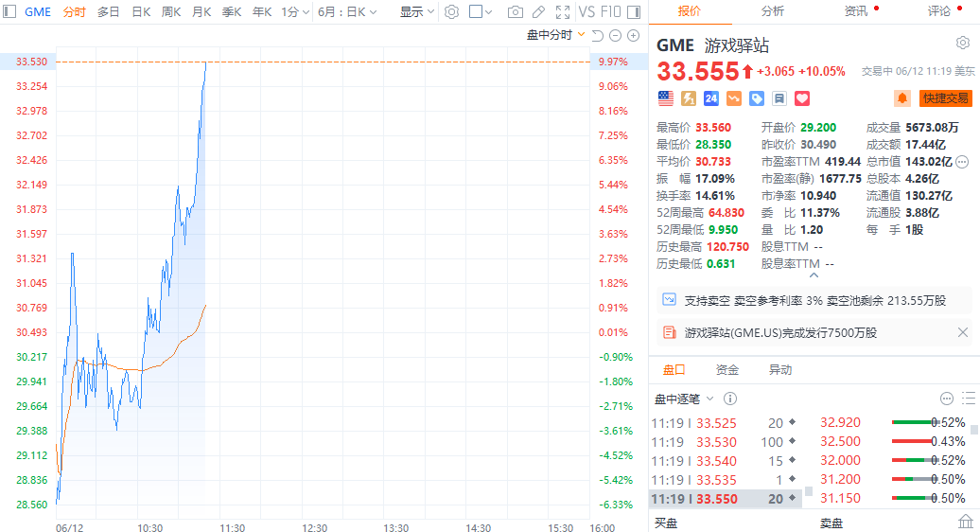The image size is (980, 532).
Task: Open chart settings gear in toolbar
Action: click(x=451, y=12)
